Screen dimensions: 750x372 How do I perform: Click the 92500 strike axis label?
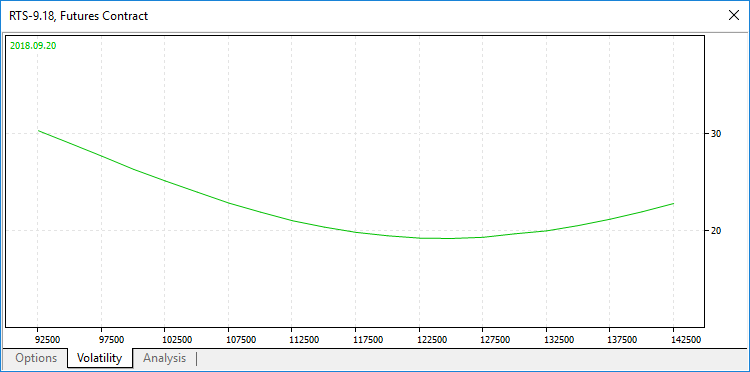(x=48, y=339)
